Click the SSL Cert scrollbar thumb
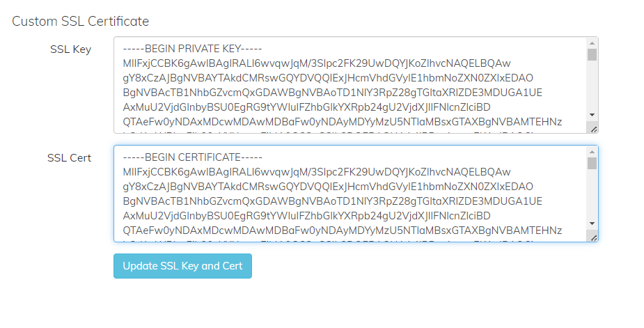This screenshot has width=644, height=328. [592, 164]
